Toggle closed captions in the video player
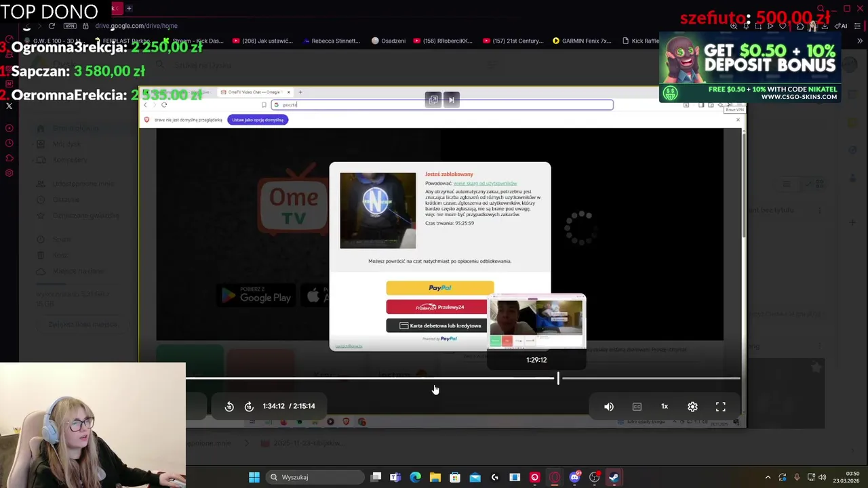This screenshot has width=868, height=488. click(637, 407)
